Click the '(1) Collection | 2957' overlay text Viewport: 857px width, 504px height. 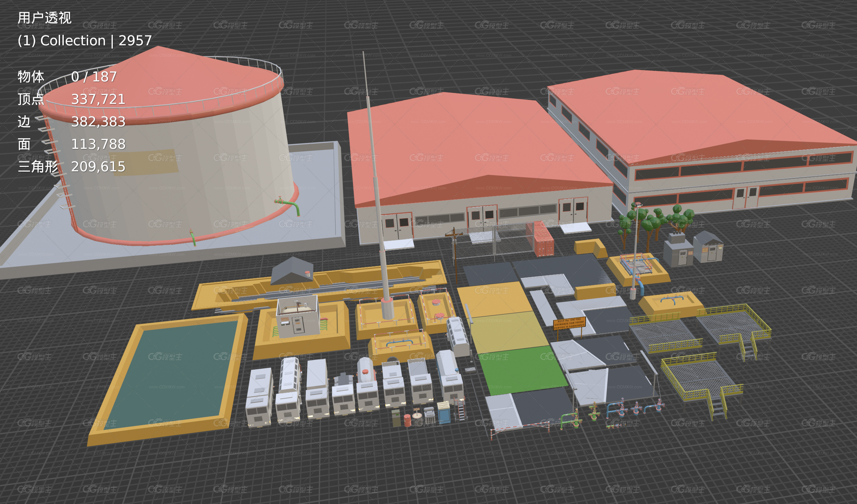84,41
